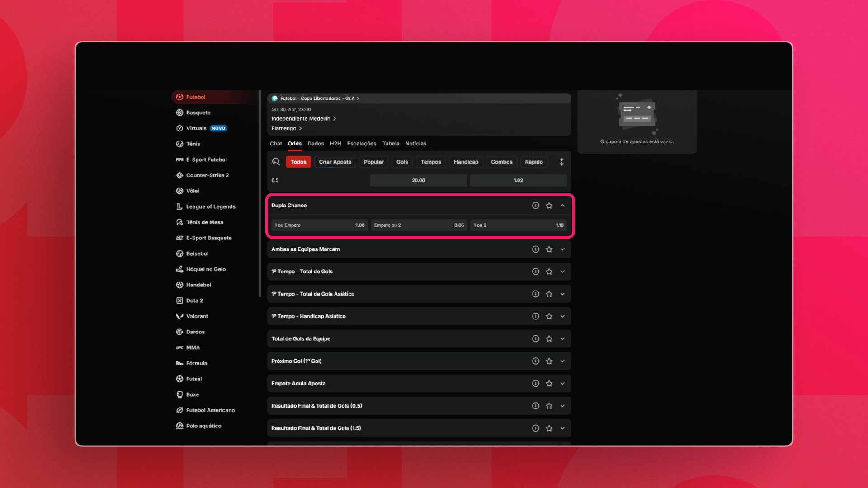
Task: Open the Escalações tab
Action: [362, 144]
